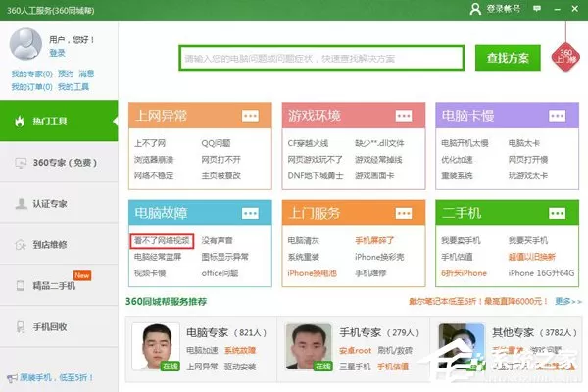Click the QQ问题 link
Viewport: 588px width, 392px height.
coord(216,143)
